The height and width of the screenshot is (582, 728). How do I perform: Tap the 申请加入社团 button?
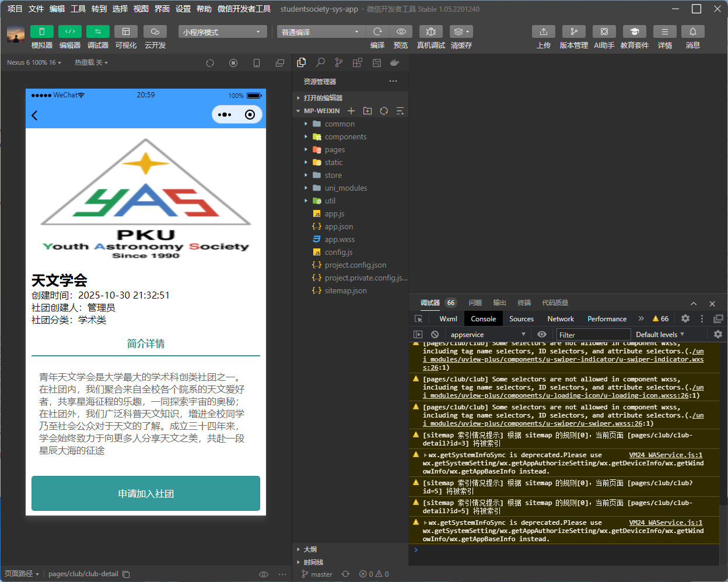point(146,493)
